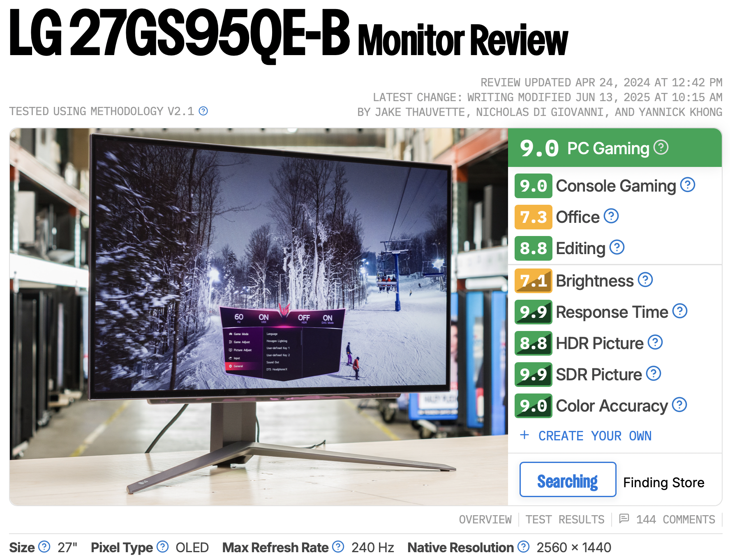Open HDR Picture info icon
Image resolution: width=730 pixels, height=560 pixels.
(655, 342)
